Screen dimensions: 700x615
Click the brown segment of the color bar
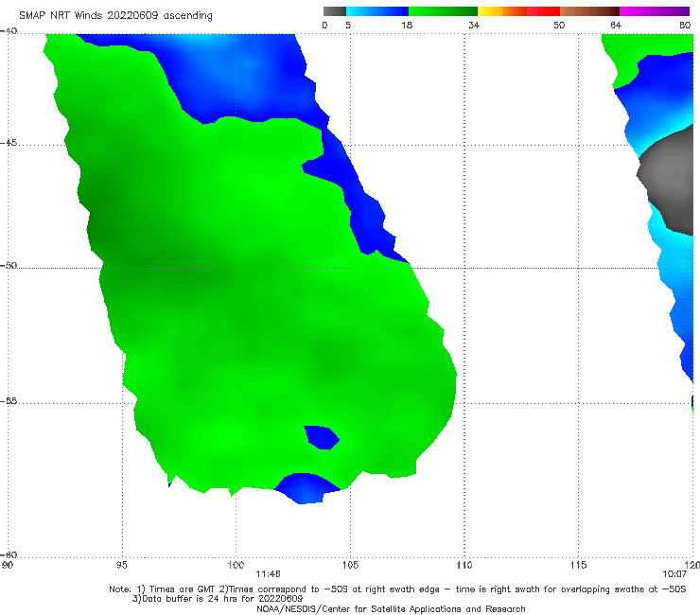click(x=589, y=11)
